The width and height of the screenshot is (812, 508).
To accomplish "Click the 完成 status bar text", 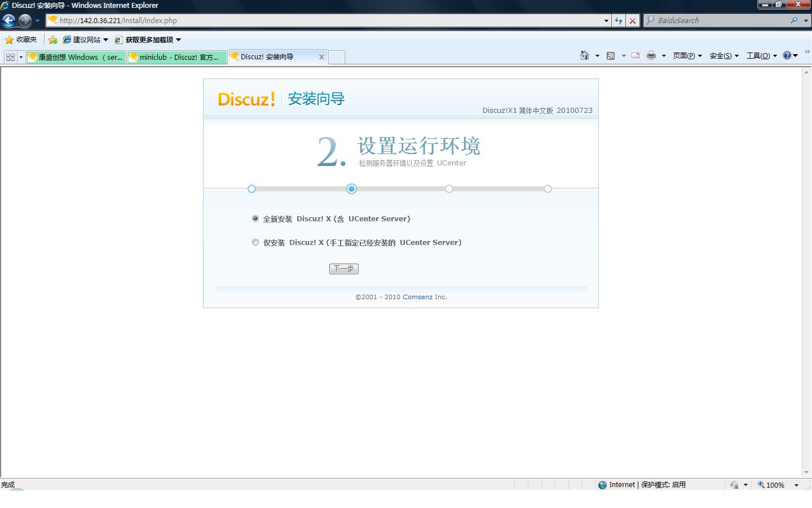I will (8, 485).
